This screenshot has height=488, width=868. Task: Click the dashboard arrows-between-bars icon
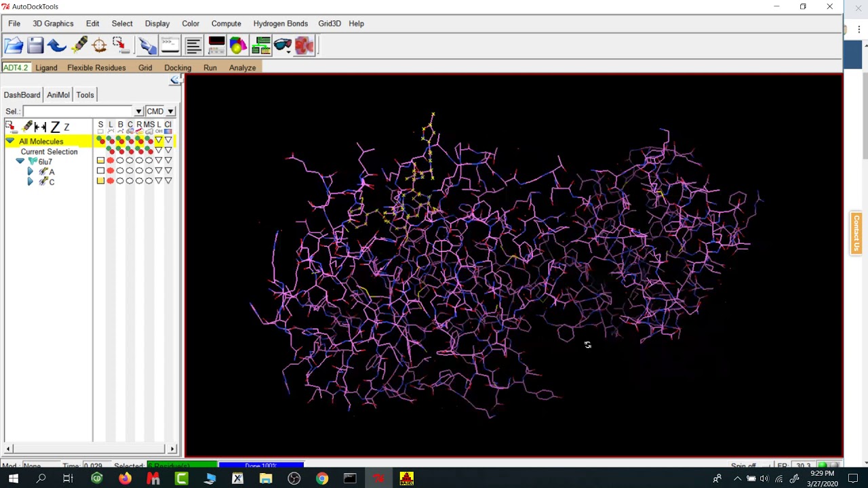tap(40, 127)
